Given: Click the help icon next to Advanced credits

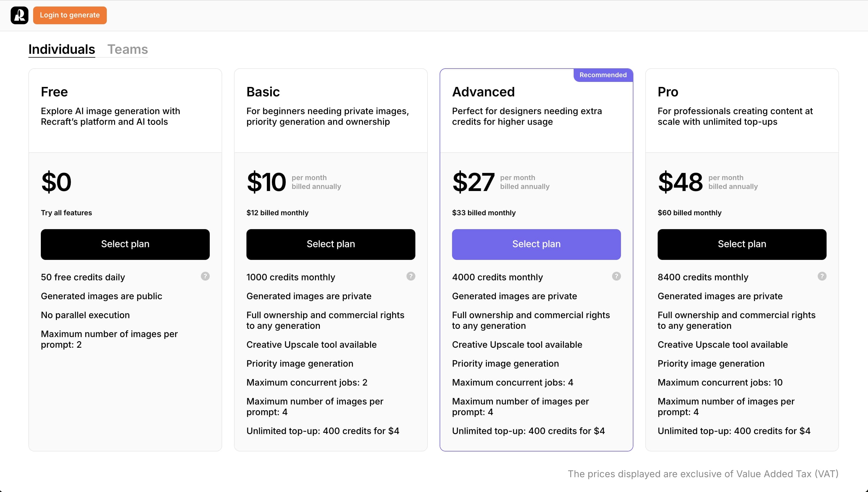Looking at the screenshot, I should pos(617,276).
